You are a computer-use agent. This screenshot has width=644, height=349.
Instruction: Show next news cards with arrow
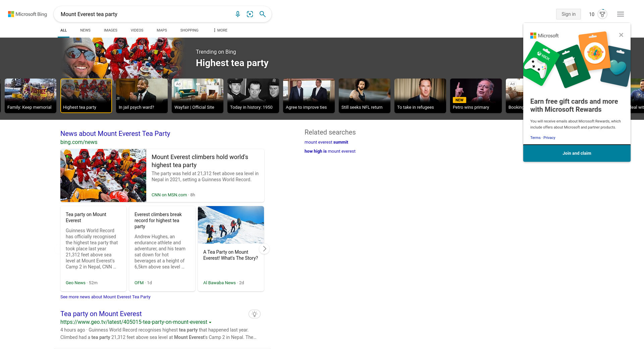[264, 249]
